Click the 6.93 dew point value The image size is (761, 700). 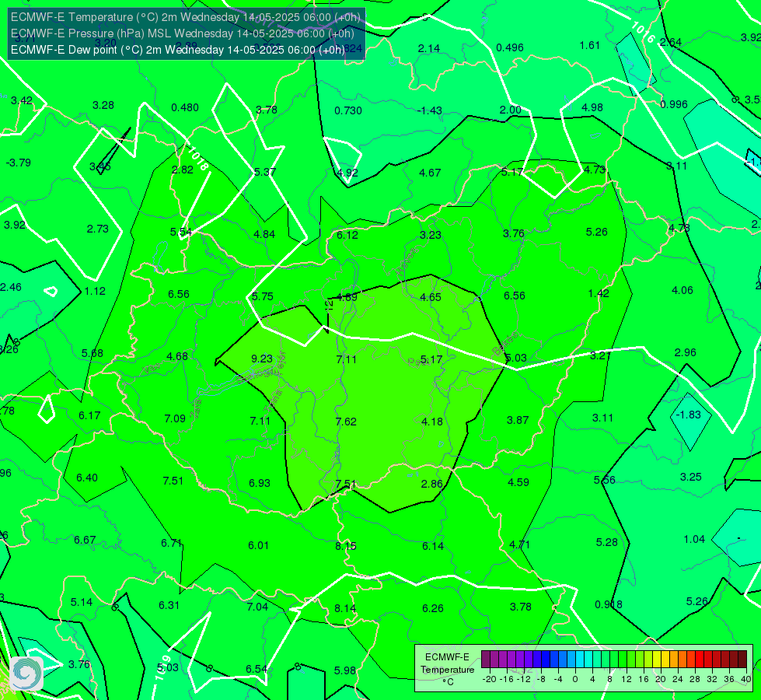[x=260, y=483]
